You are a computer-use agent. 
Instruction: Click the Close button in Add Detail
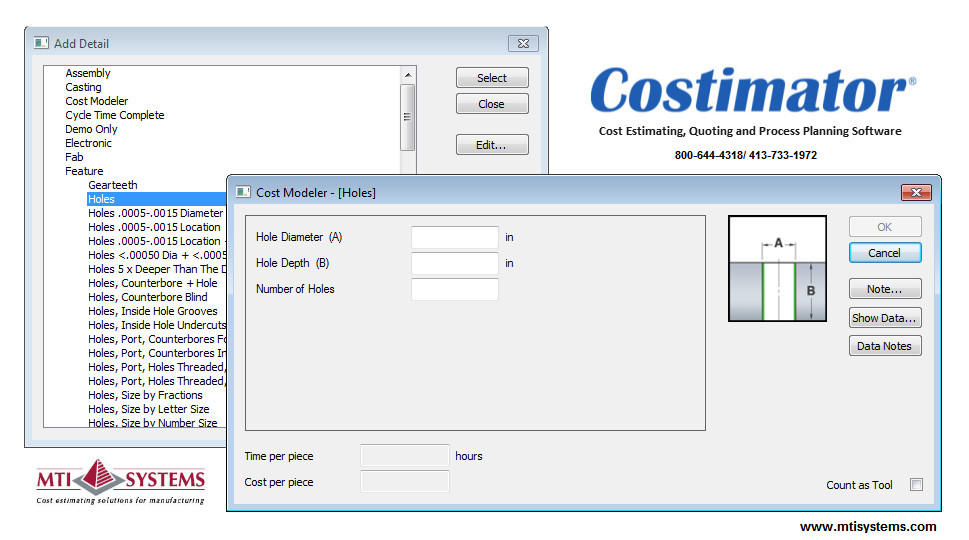[x=491, y=104]
